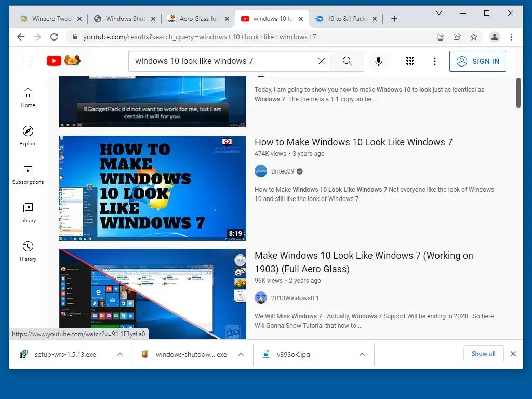Bookmark this page with star icon
The image size is (532, 399).
coord(474,37)
